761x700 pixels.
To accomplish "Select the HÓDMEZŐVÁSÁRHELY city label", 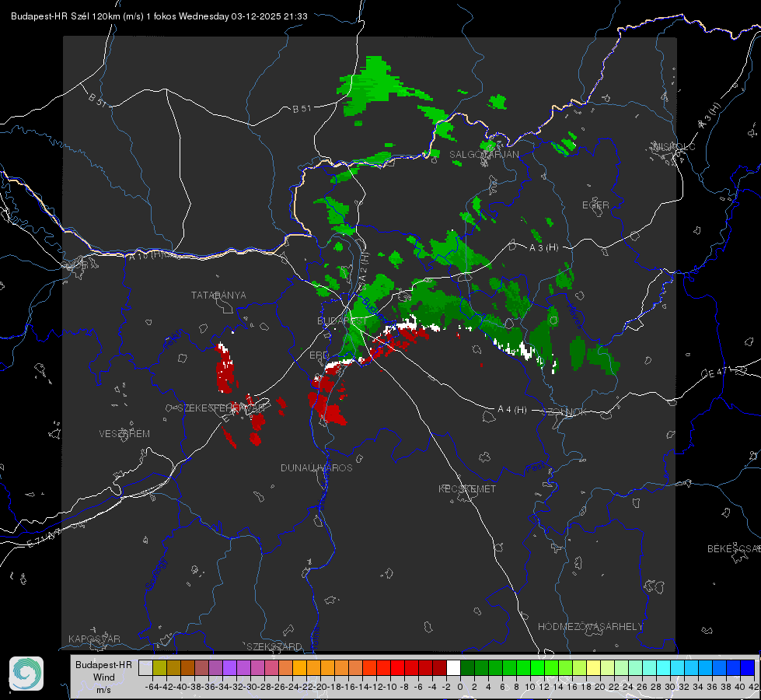I will [590, 627].
